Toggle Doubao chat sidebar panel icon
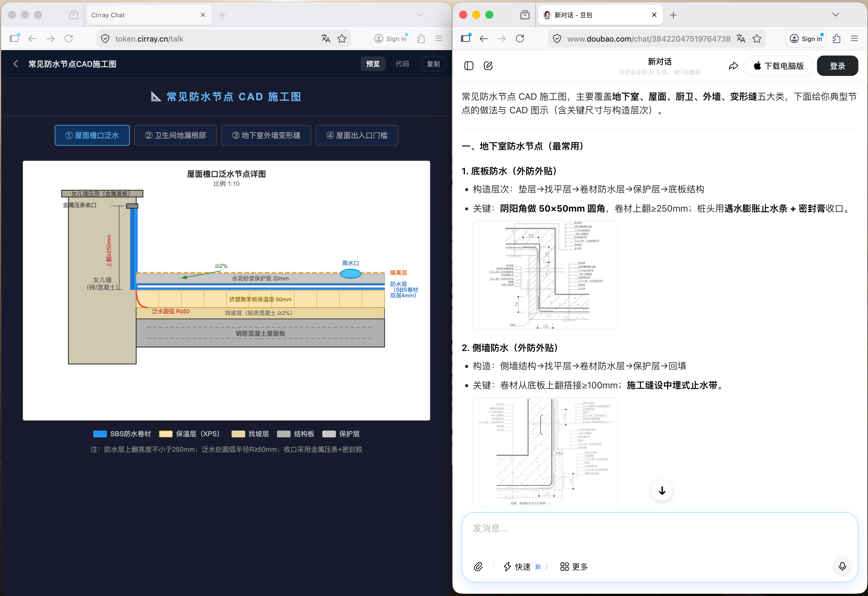This screenshot has height=596, width=868. (469, 66)
